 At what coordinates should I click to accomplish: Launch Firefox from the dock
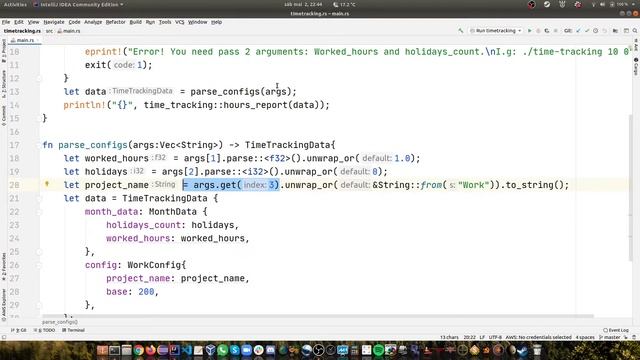[151, 350]
